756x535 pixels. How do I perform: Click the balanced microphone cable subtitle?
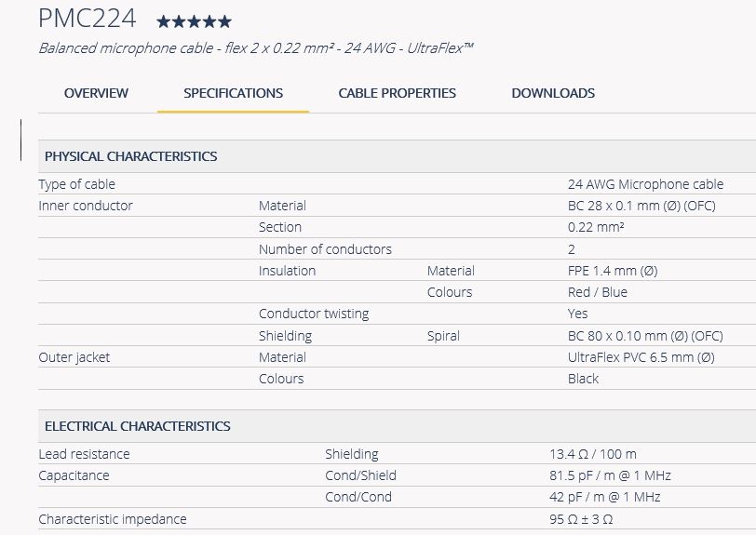tap(255, 48)
